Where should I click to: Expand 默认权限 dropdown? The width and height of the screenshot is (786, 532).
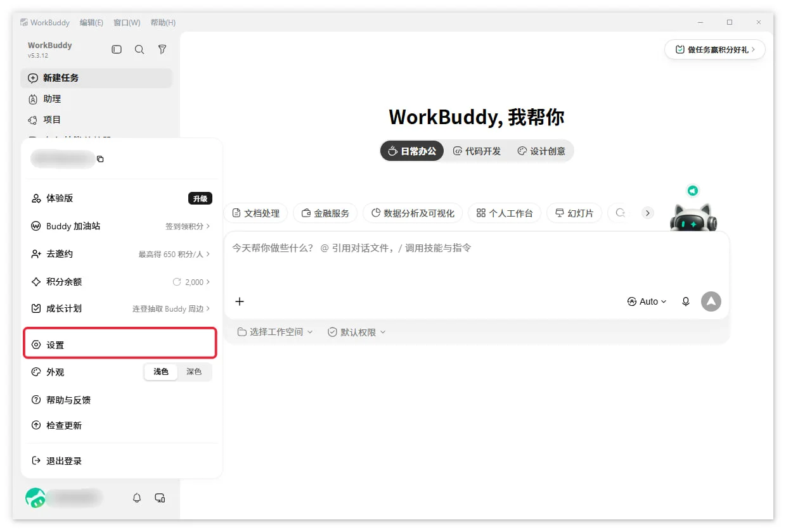[x=357, y=332]
